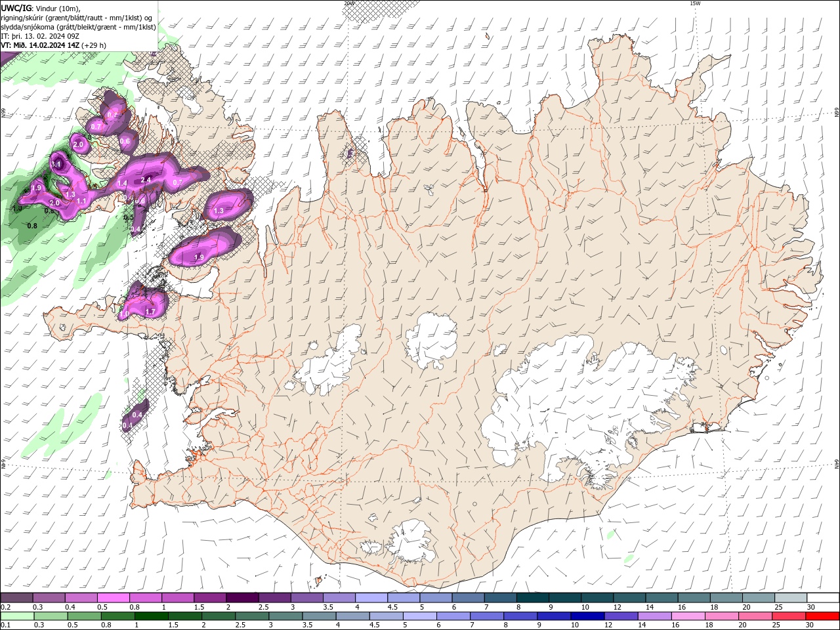The height and width of the screenshot is (630, 840).
Task: Click the dark mauve 0.2–0.3 snow legend swatch
Action: (x=16, y=597)
